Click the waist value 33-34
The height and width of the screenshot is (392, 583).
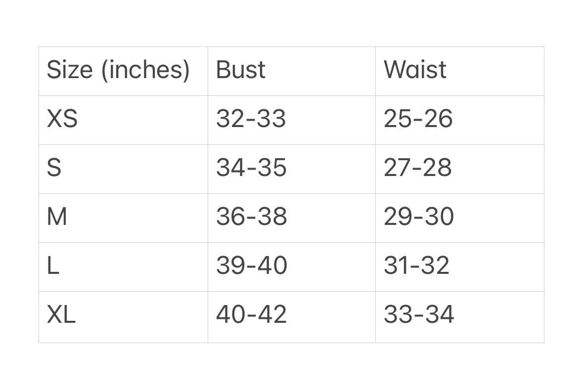pos(418,315)
